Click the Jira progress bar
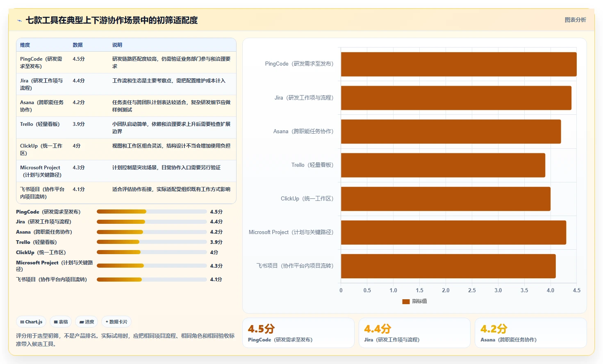603x364 pixels. pos(152,222)
